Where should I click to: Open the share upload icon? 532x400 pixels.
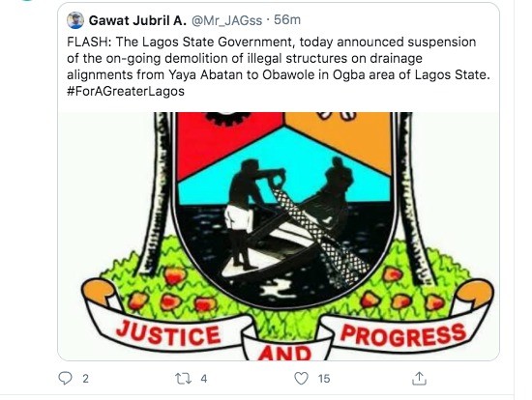419,378
